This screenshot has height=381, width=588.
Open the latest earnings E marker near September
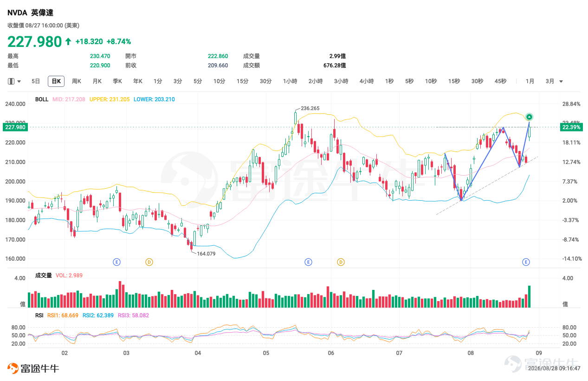click(526, 262)
